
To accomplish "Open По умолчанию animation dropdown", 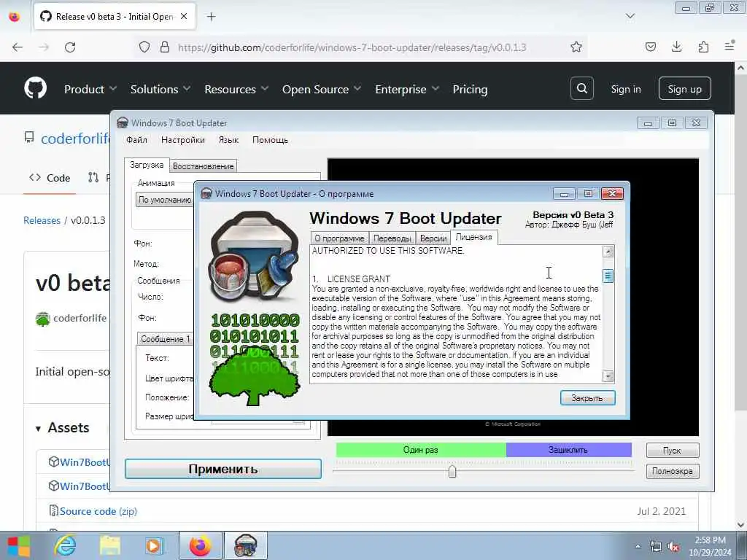I will 164,200.
